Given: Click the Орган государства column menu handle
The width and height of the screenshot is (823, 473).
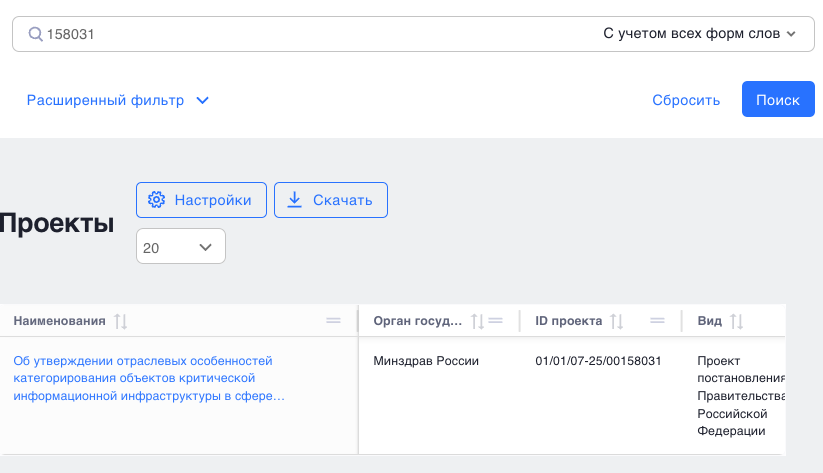Looking at the screenshot, I should tap(496, 321).
